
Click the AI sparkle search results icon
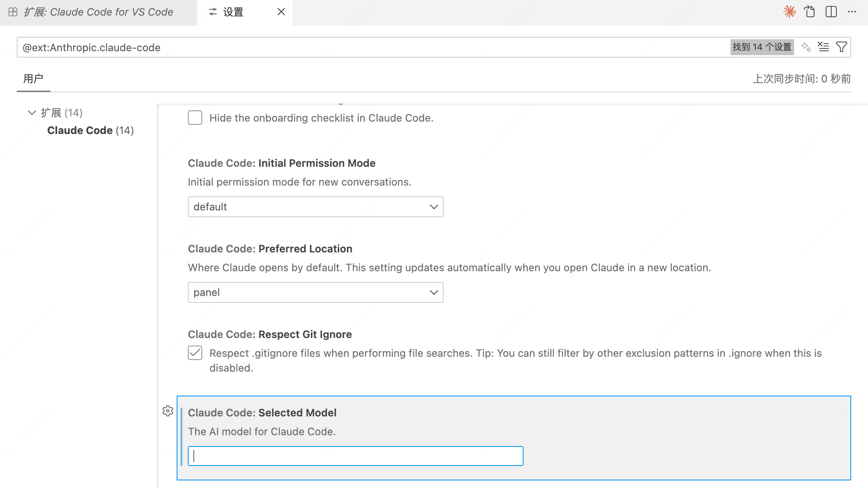pos(806,47)
